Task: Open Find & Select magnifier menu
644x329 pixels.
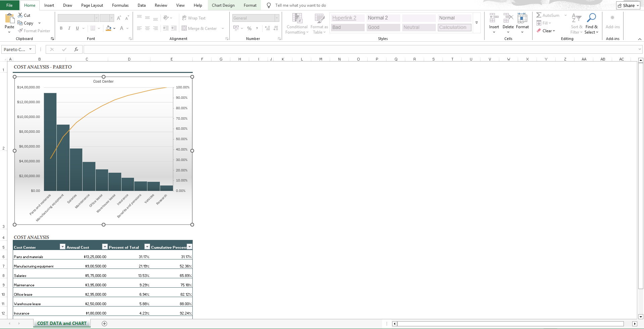Action: coord(591,24)
